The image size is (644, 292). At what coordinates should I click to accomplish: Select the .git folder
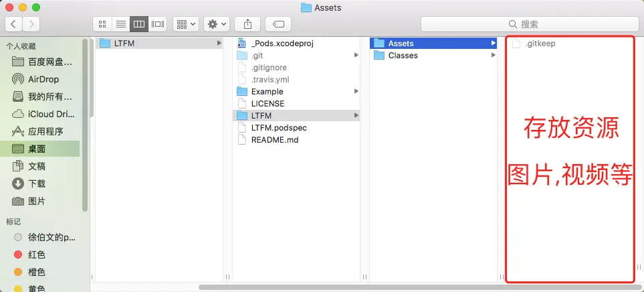click(296, 55)
